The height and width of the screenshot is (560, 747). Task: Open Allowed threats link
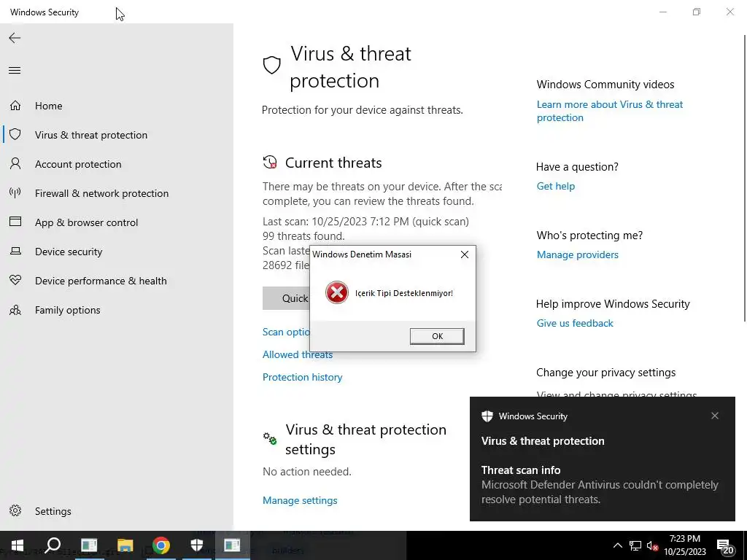click(x=298, y=354)
